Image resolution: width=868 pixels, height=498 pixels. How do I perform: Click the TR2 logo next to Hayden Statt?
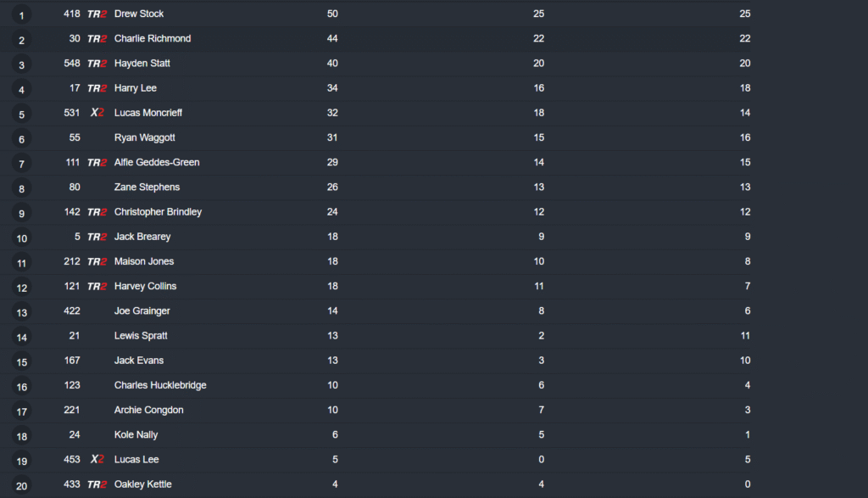(97, 64)
